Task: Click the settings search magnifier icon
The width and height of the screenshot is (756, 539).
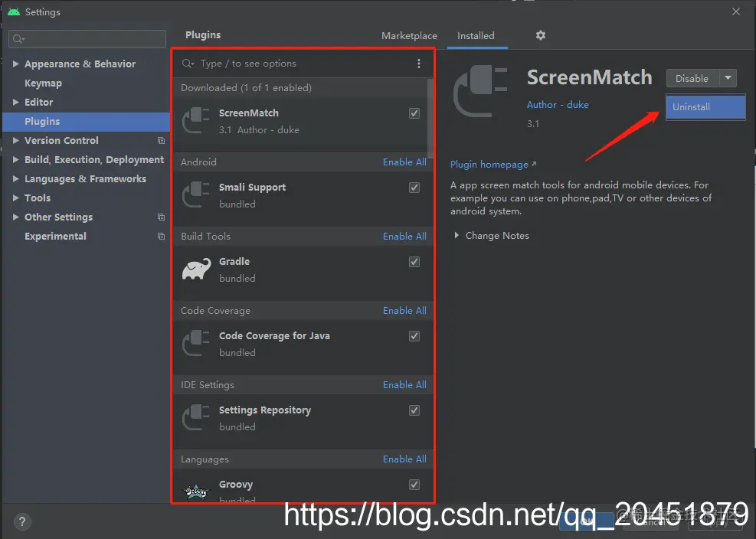Action: point(18,39)
